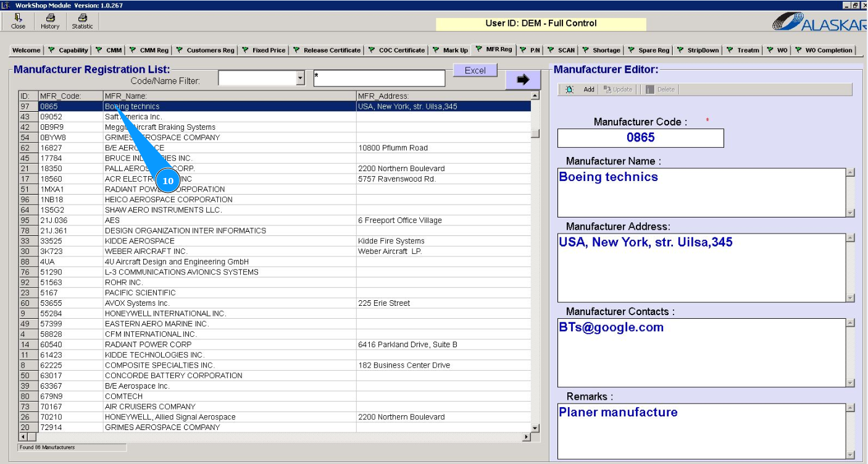The width and height of the screenshot is (868, 464).
Task: Switch to the Customers Reg tab
Action: [x=205, y=50]
